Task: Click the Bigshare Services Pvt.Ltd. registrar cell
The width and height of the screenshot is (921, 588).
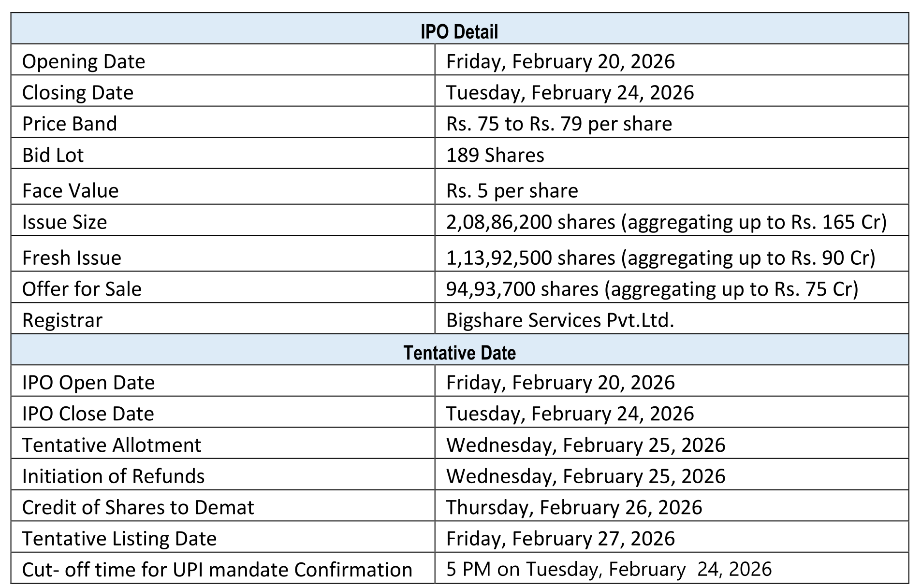Action: point(560,320)
